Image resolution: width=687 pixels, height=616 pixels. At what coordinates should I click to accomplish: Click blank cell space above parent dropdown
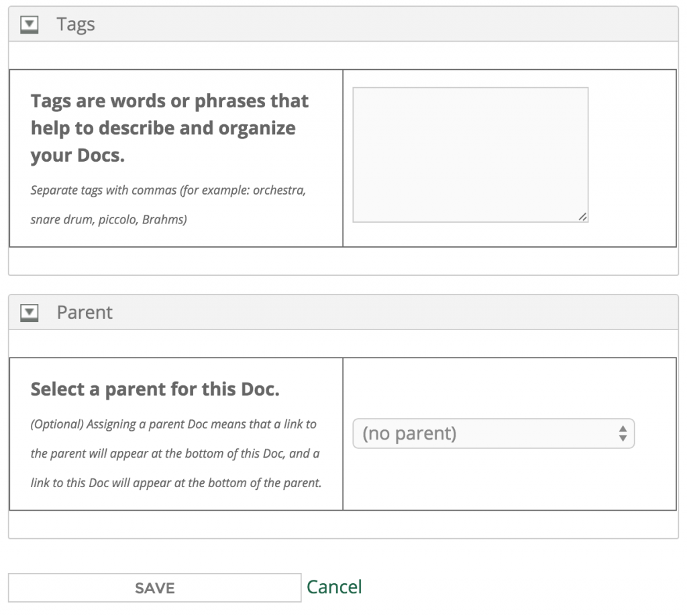510,388
